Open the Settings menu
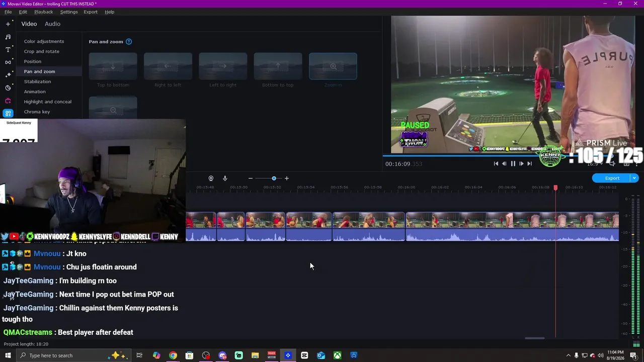The height and width of the screenshot is (362, 644). click(x=69, y=12)
